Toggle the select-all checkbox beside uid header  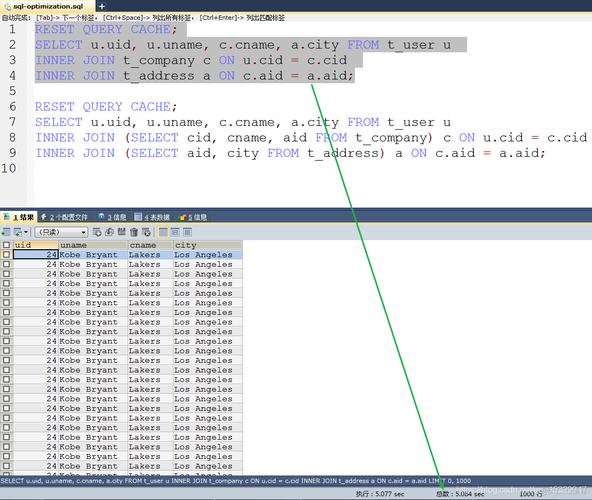[x=6, y=245]
